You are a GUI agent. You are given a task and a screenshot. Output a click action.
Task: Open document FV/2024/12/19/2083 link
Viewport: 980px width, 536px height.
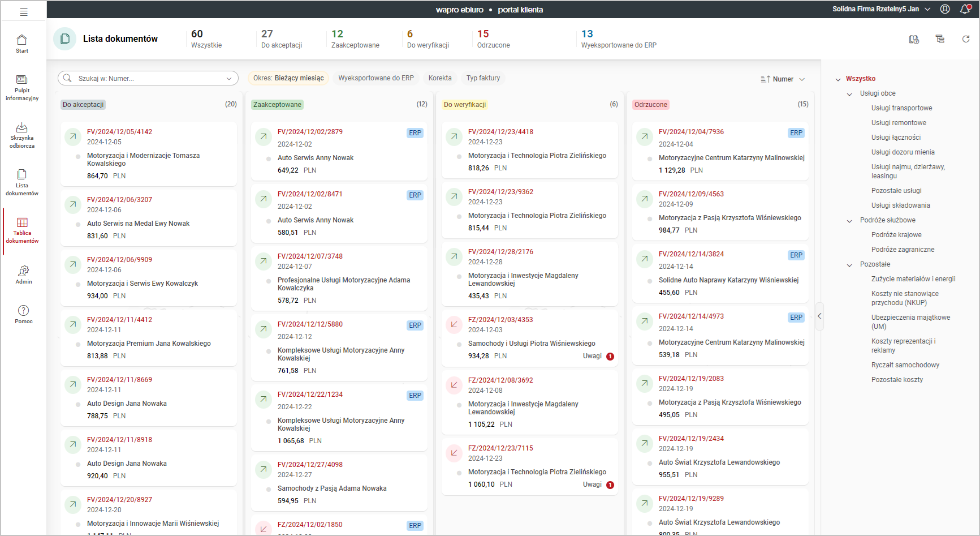pos(691,379)
